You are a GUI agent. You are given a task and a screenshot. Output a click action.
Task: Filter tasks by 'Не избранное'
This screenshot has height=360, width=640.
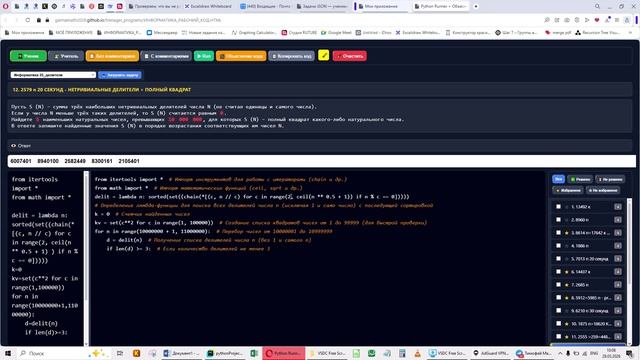603,190
